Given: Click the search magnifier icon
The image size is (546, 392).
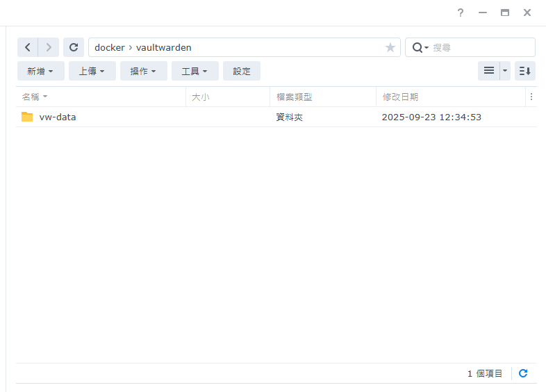Looking at the screenshot, I should click(x=417, y=47).
